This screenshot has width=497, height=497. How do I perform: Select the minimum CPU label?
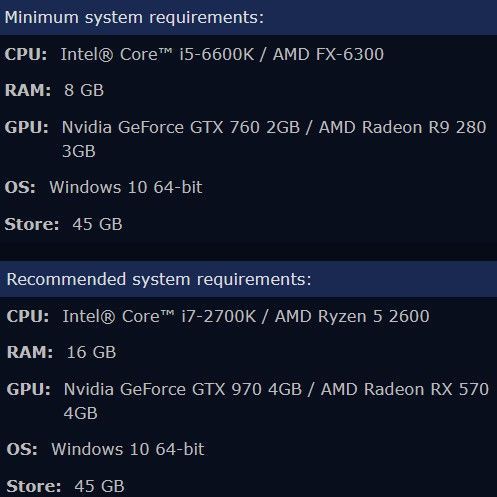[26, 54]
